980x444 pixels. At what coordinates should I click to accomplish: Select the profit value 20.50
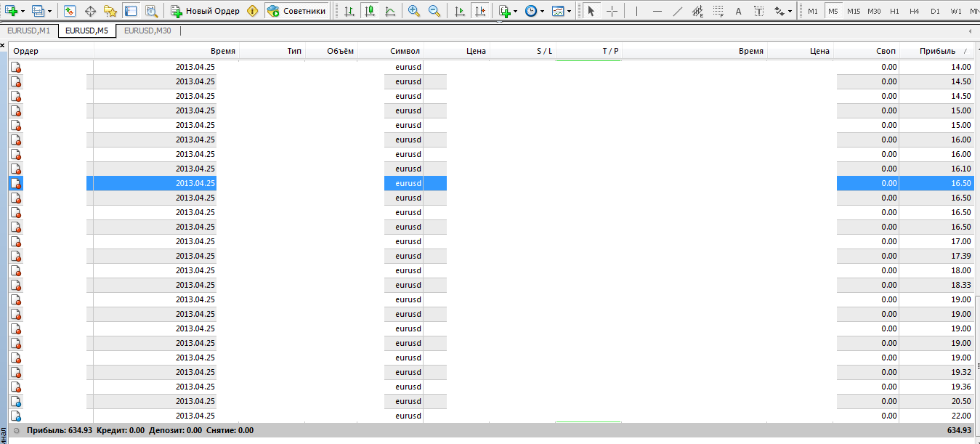pos(960,401)
